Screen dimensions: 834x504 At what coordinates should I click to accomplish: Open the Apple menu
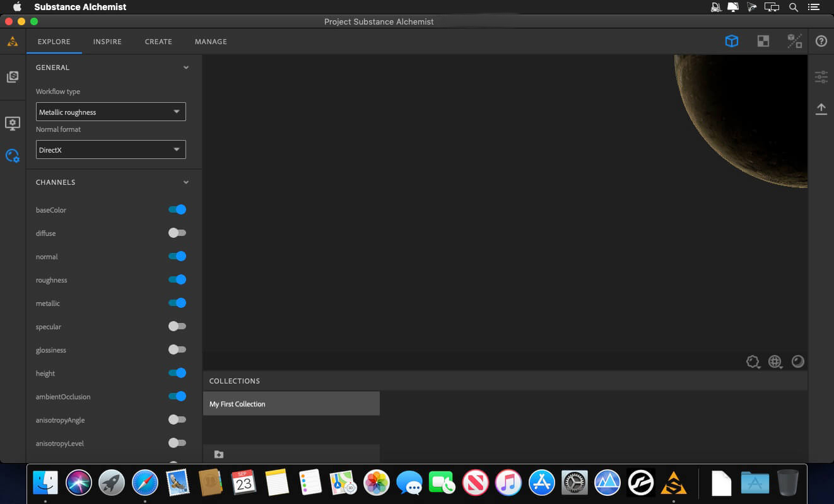[17, 7]
